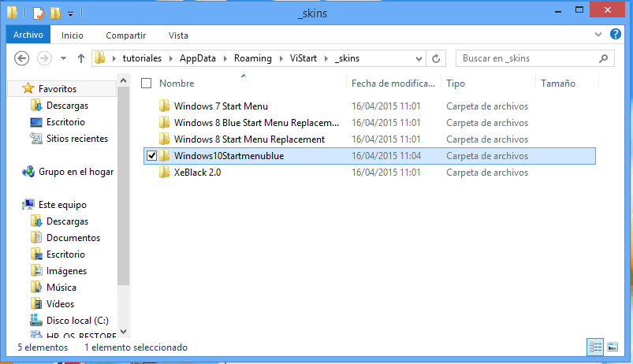This screenshot has width=633, height=364.
Task: Open Customize Quick Access Toolbar dropdown
Action: [71, 14]
